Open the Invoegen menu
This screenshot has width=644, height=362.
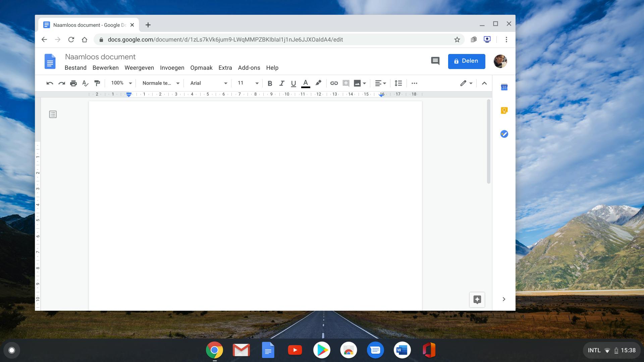(x=172, y=68)
